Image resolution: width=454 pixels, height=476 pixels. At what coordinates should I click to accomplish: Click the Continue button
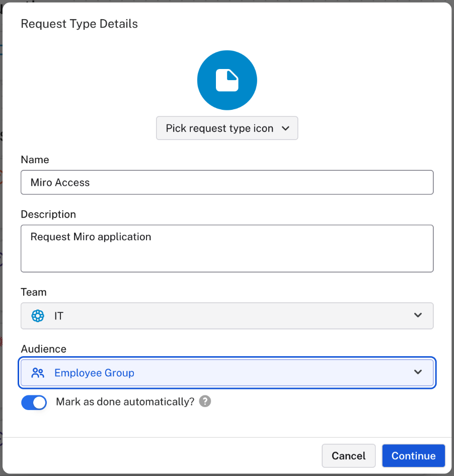(413, 455)
